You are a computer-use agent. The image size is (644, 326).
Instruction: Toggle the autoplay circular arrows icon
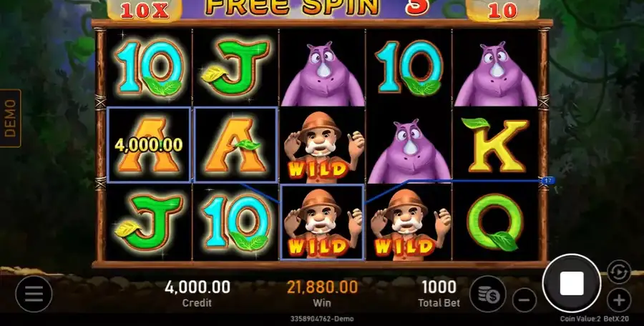(x=619, y=272)
